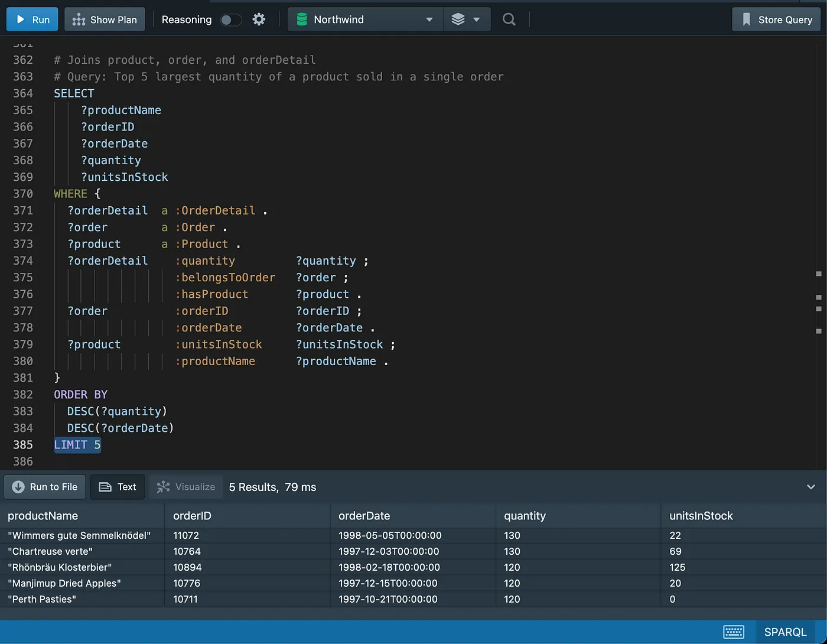The height and width of the screenshot is (644, 827).
Task: Switch to Text results view
Action: [118, 487]
